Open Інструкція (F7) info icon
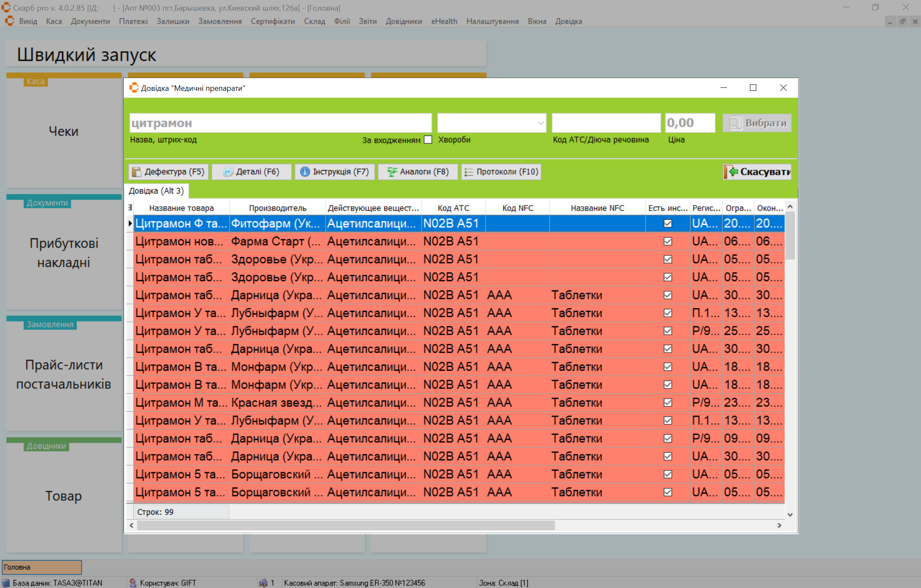 305,172
